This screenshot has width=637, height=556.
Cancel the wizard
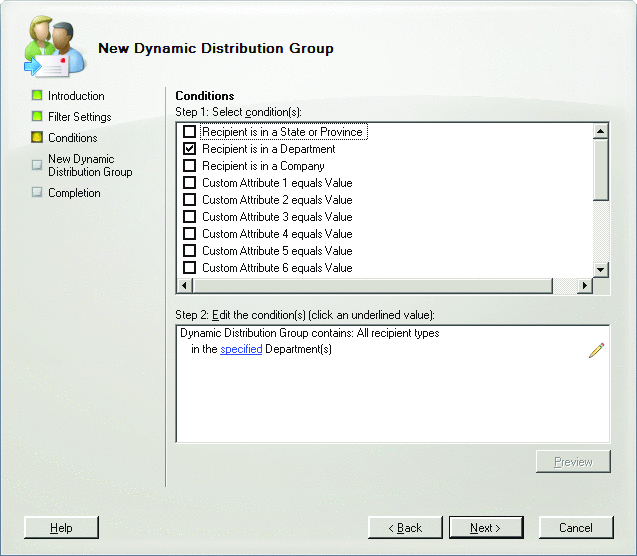(x=575, y=527)
